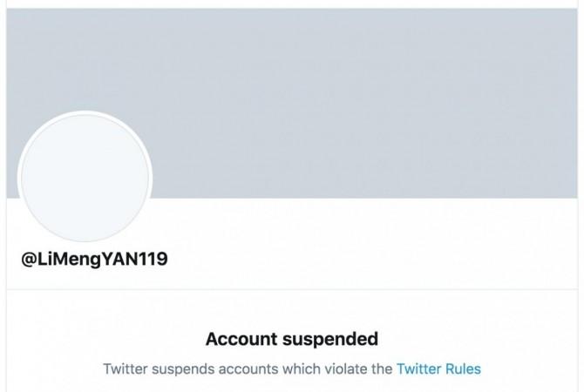Click the word "violate" in the notice
This screenshot has width=584, height=392.
click(346, 369)
